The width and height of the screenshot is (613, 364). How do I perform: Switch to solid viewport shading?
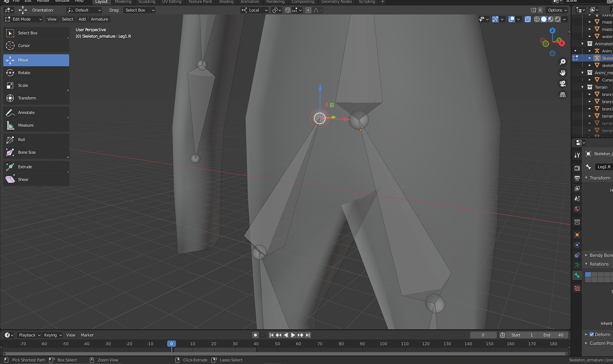tap(544, 19)
